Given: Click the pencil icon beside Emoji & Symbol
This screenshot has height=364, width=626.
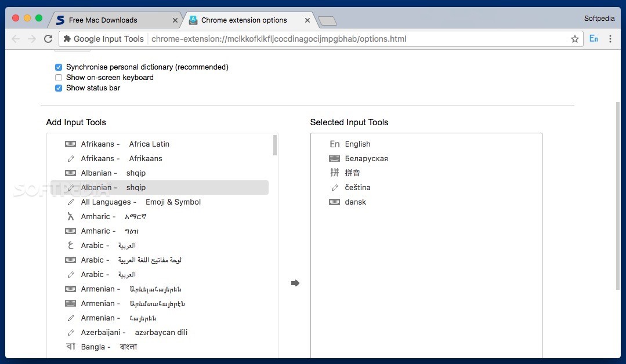Looking at the screenshot, I should pos(71,202).
